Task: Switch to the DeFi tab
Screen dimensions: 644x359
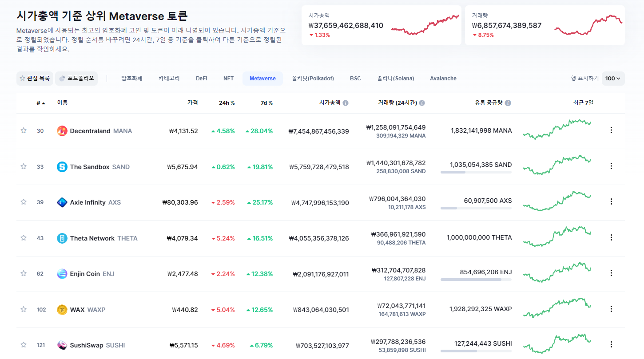Action: (202, 79)
